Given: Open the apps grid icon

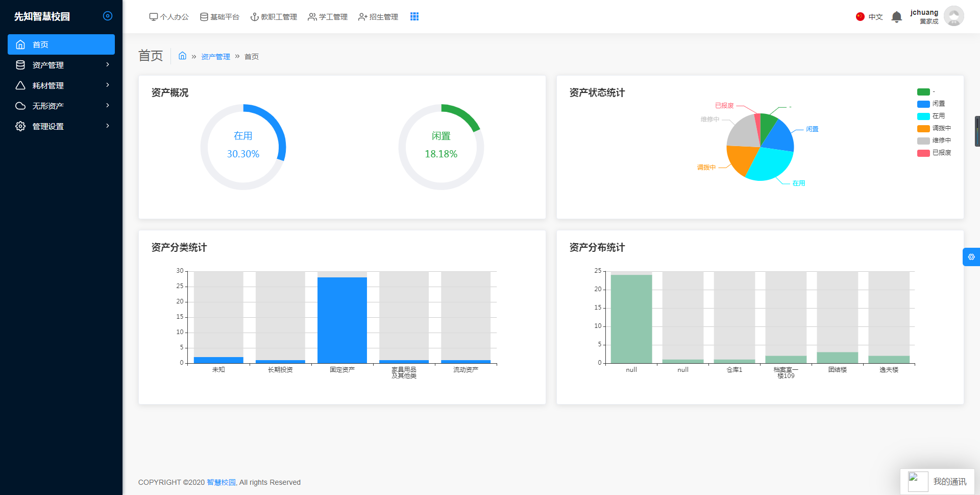Looking at the screenshot, I should (x=414, y=16).
